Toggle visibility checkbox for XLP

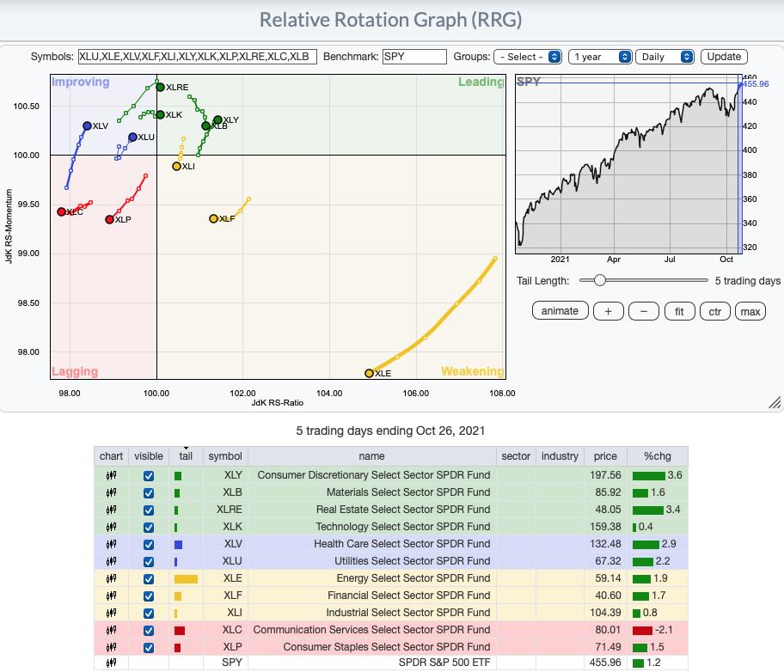point(149,647)
